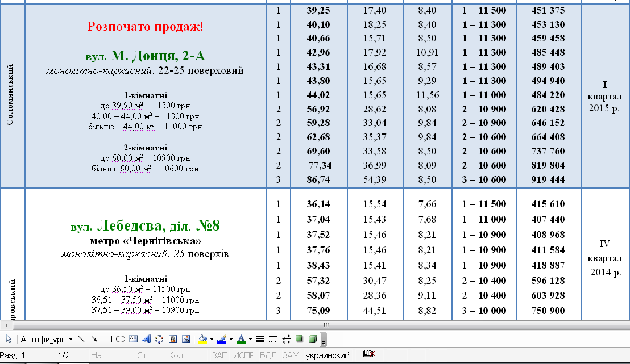Apply the green font color
Viewport: 630px width, 364px height.
[241, 340]
